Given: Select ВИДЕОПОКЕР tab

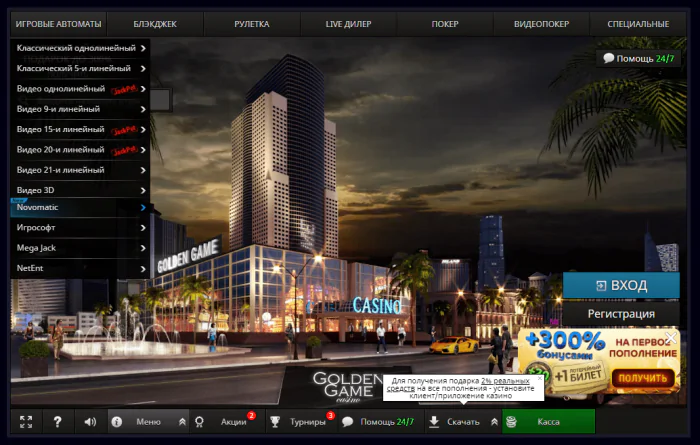Looking at the screenshot, I should point(542,24).
